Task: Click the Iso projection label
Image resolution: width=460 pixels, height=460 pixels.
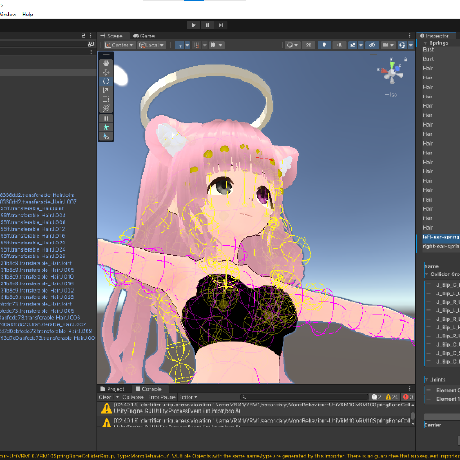Action: (391, 95)
